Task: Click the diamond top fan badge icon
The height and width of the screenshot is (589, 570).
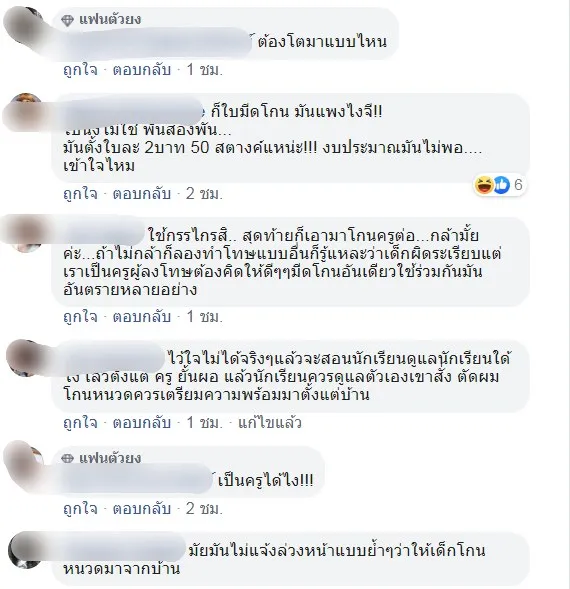Action: point(67,20)
